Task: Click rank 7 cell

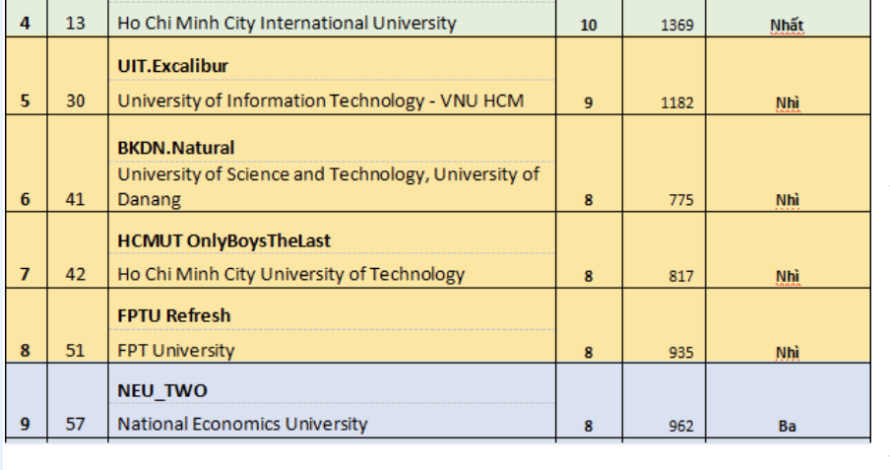Action: [x=25, y=274]
